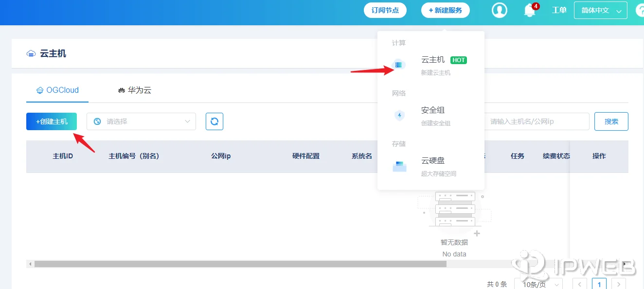The width and height of the screenshot is (644, 289).
Task: Click the 安全组 icon to create security group
Action: pyautogui.click(x=399, y=115)
